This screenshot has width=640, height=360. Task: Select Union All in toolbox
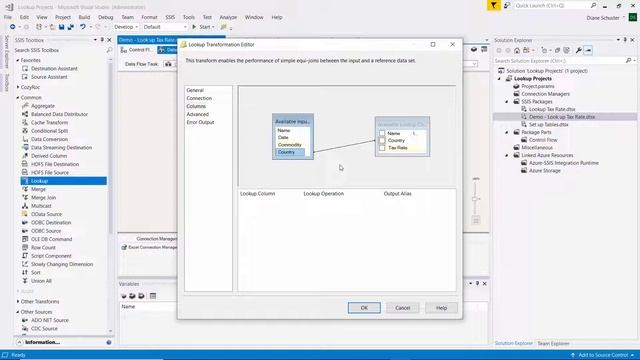tap(41, 281)
